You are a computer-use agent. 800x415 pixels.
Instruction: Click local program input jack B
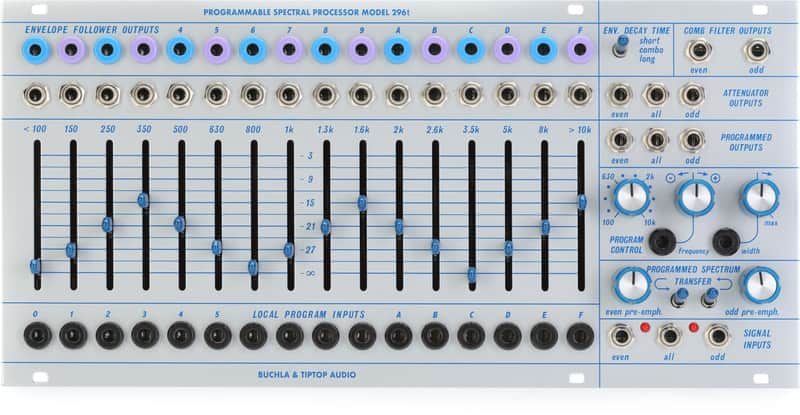pyautogui.click(x=435, y=336)
